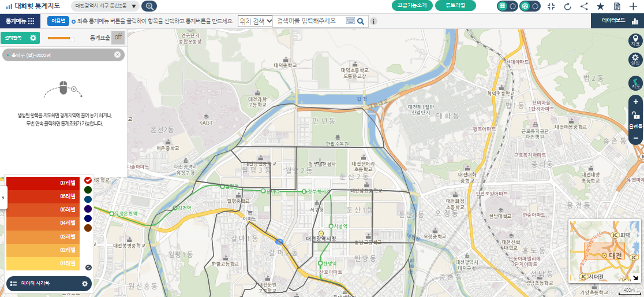Open the 대전광역시 서구 둔산2동 region dropdown
The image size is (644, 297).
[106, 6]
